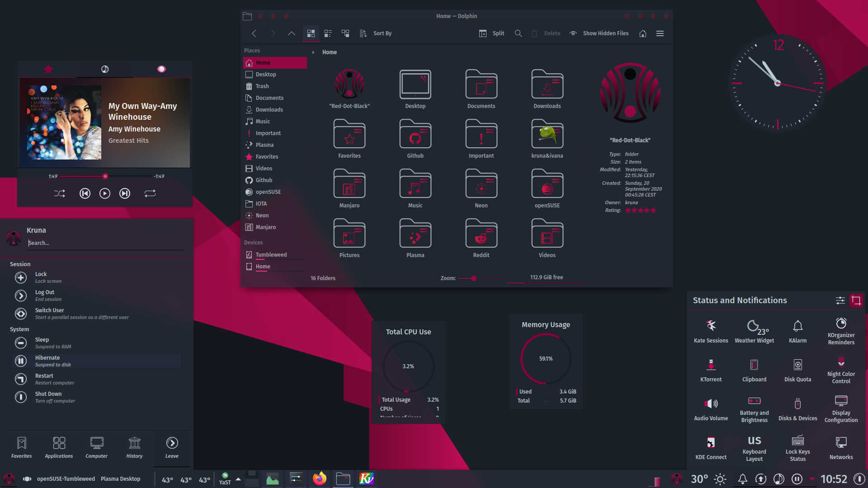Screen dimensions: 868x488
Task: Click the album cover thumbnail
Action: click(64, 122)
